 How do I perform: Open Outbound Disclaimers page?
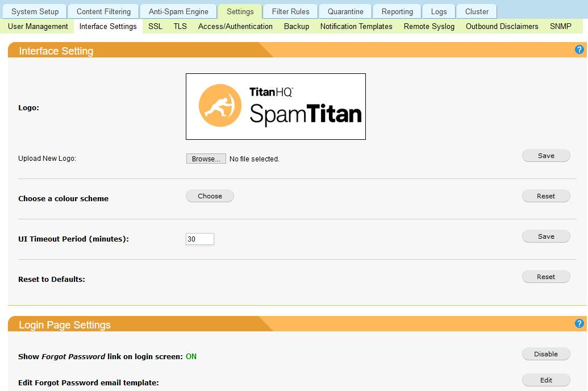pyautogui.click(x=502, y=26)
